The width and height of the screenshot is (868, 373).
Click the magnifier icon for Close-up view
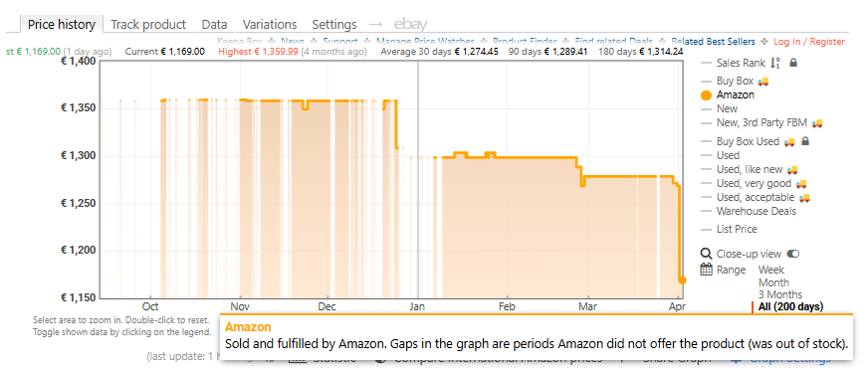point(706,254)
